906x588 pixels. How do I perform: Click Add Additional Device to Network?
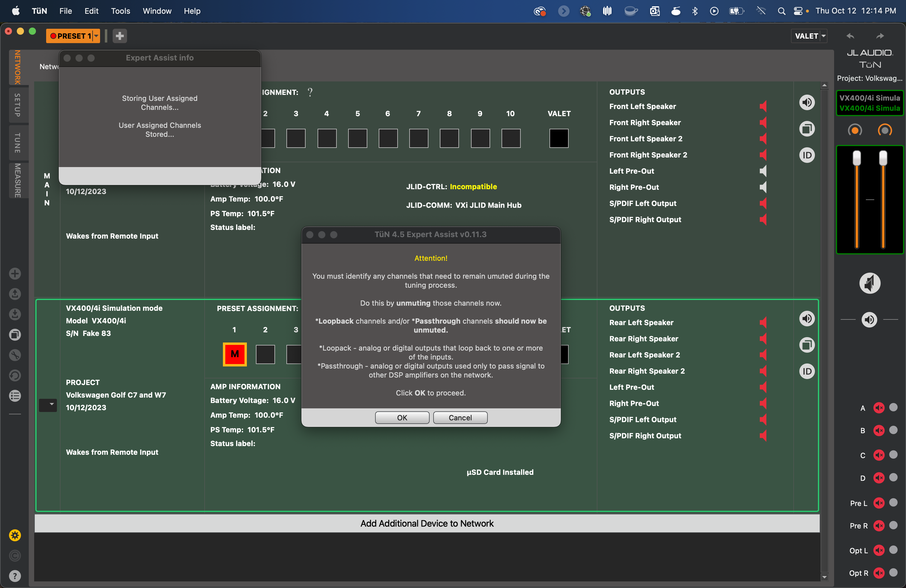click(427, 523)
